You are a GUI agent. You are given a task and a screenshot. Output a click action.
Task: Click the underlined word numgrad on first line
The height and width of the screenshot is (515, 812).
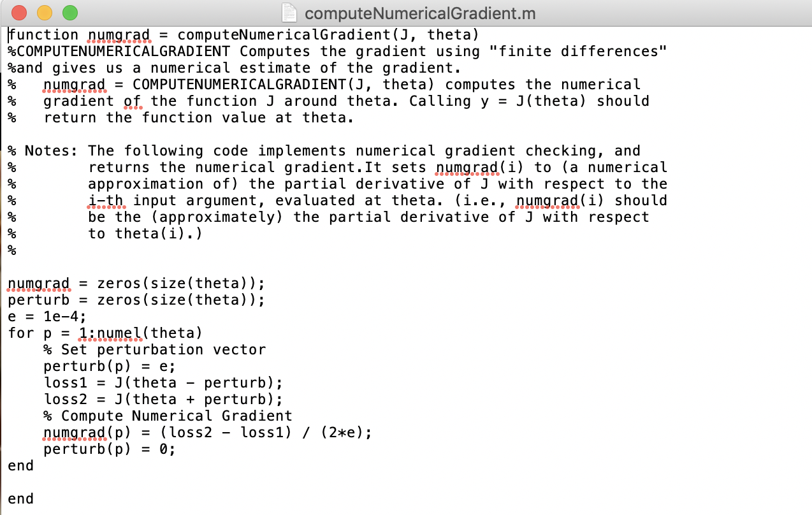[x=119, y=35]
